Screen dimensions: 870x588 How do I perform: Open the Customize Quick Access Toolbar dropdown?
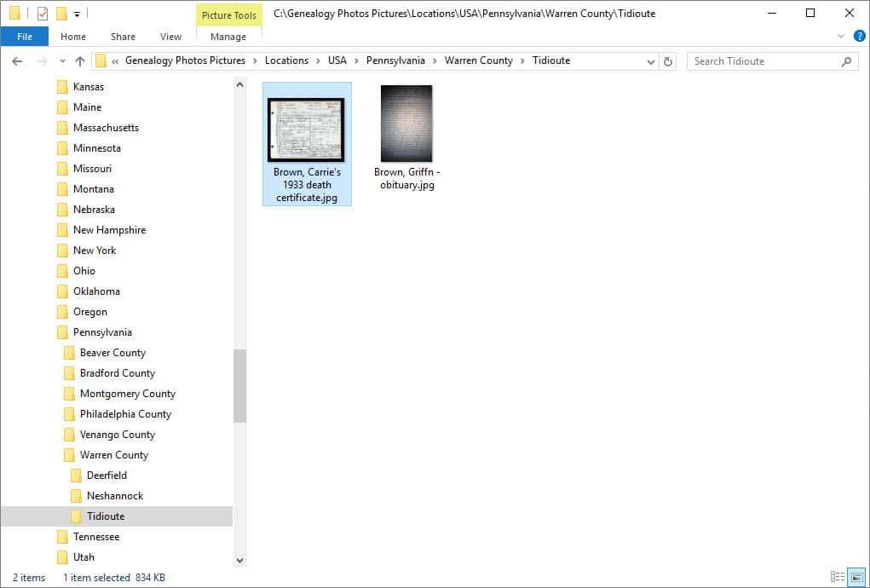[78, 14]
